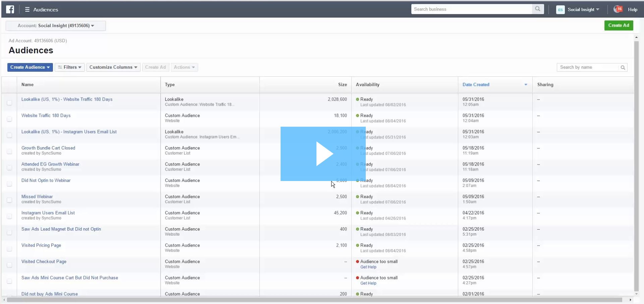This screenshot has height=304, width=644.
Task: Open Lookalike (US, 1%) - Website Traffic 180 Days
Action: click(67, 100)
